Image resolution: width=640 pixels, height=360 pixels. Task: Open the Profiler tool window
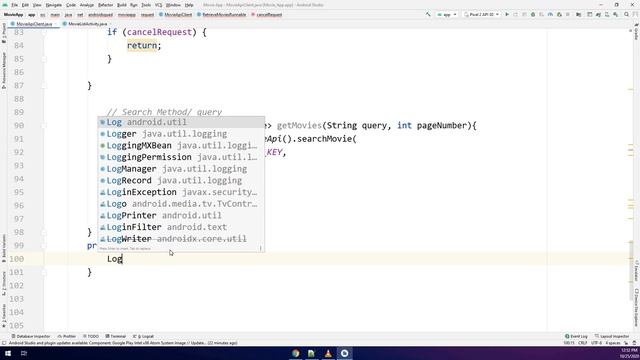tap(67, 336)
